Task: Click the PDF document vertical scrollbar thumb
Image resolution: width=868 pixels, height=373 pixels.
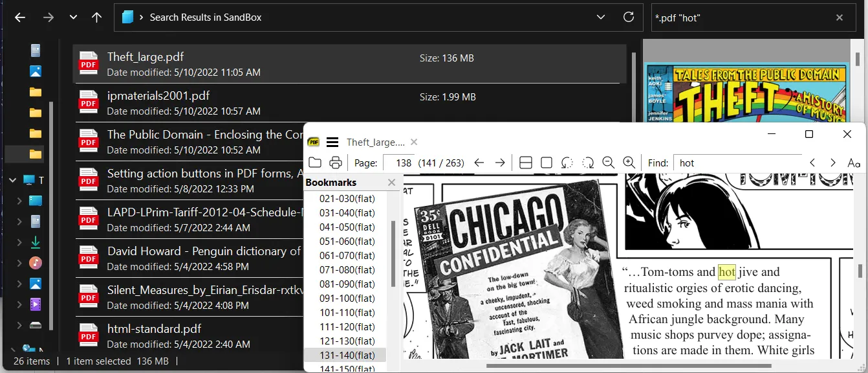Action: click(x=860, y=271)
